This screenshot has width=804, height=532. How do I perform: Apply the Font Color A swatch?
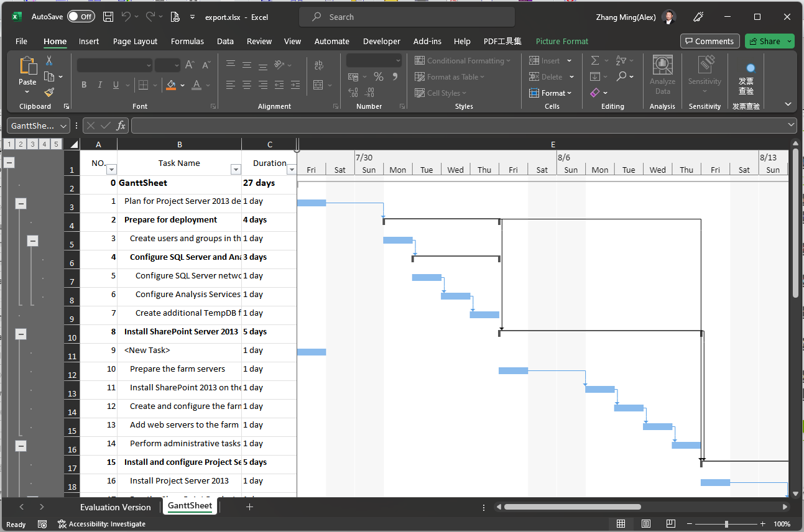(196, 85)
